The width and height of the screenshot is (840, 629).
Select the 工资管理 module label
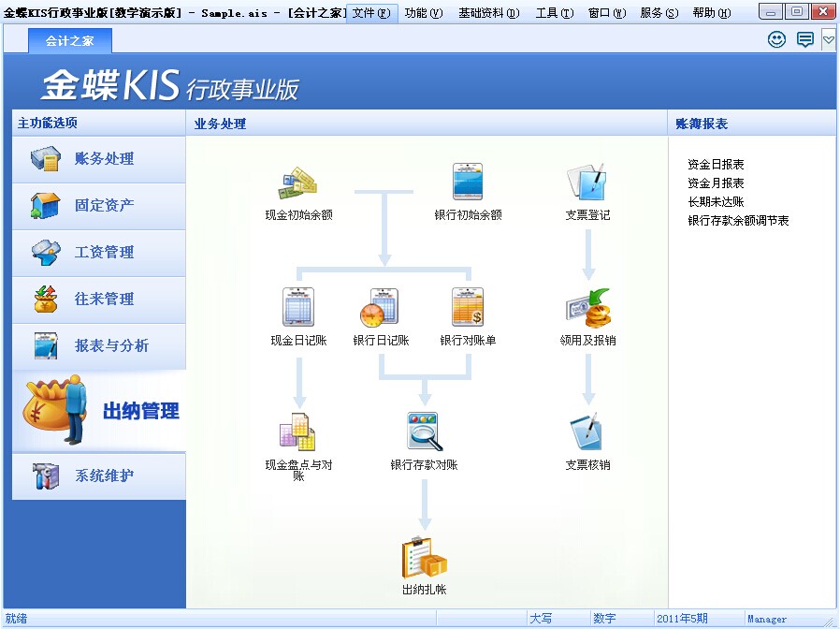point(105,252)
